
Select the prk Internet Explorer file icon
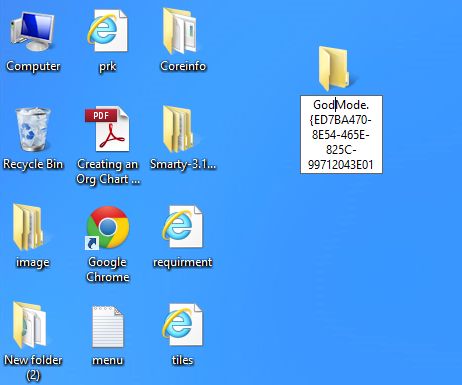(107, 31)
